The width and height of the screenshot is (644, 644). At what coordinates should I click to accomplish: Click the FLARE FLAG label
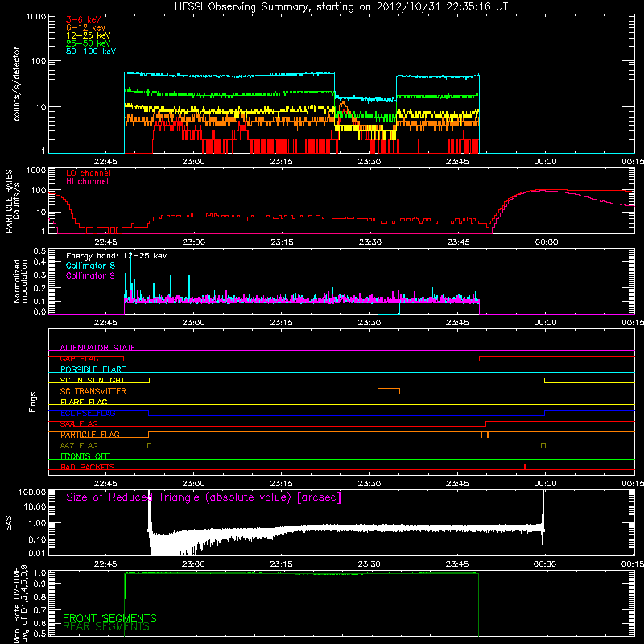pyautogui.click(x=84, y=402)
